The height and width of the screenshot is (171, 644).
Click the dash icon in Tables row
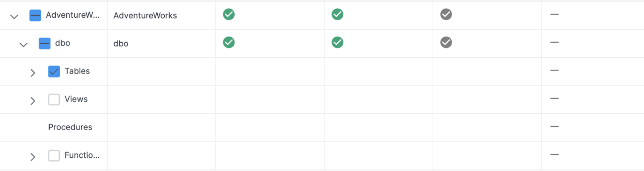(x=554, y=70)
